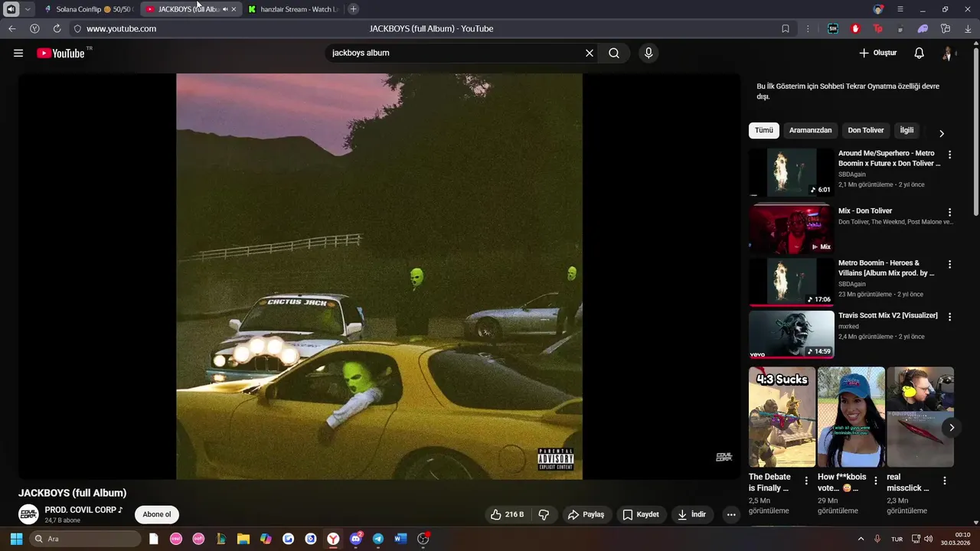
Task: Select the Don Toliver filter chip
Action: pyautogui.click(x=866, y=130)
